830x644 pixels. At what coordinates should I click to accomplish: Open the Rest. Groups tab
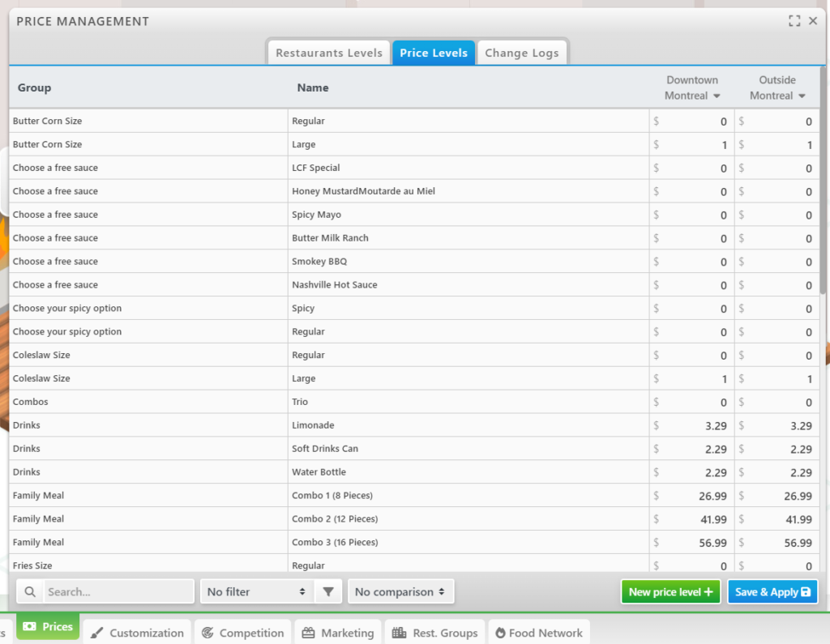tap(435, 633)
